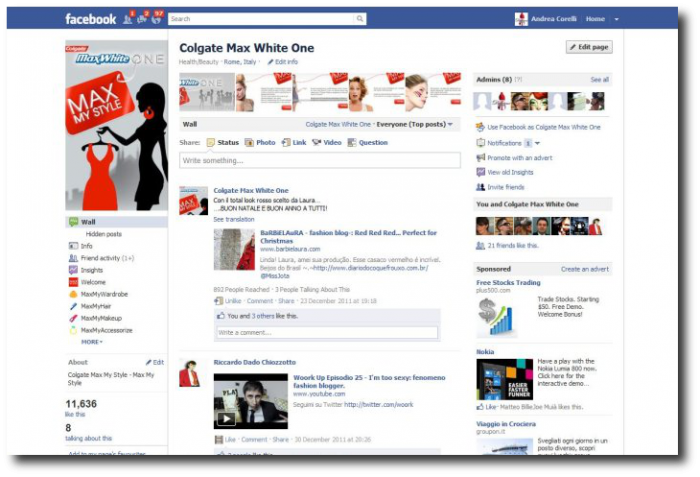Open the Insights icon in left sidebar
Image resolution: width=700 pixels, height=477 pixels.
pos(73,270)
